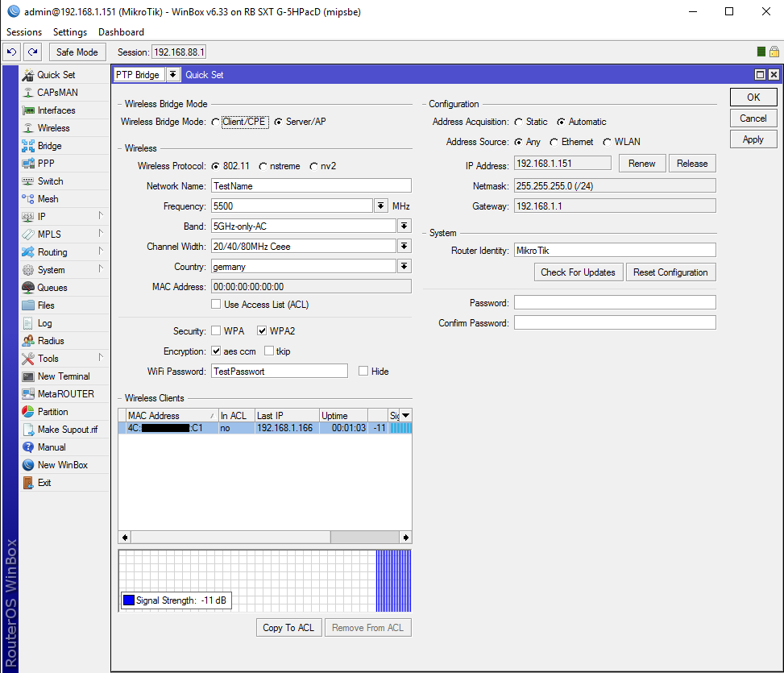Viewport: 784px width, 673px height.
Task: Click Reset Configuration button
Action: (670, 272)
